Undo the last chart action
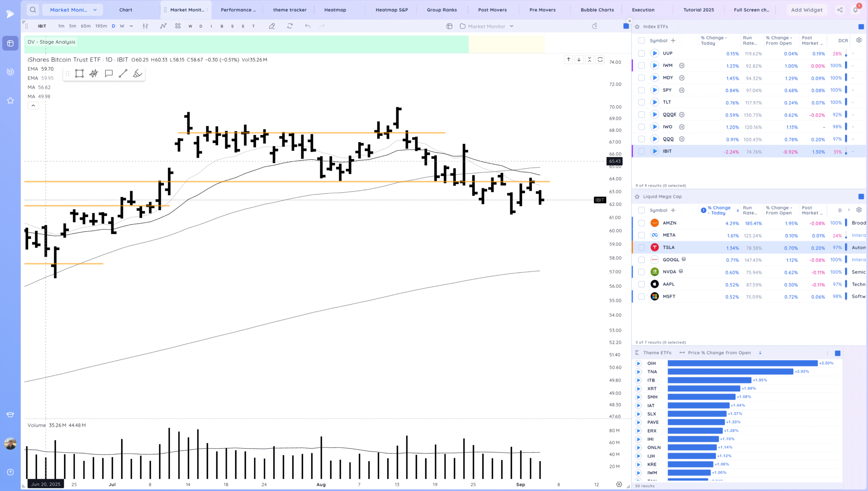The height and width of the screenshot is (491, 868). coord(308,26)
